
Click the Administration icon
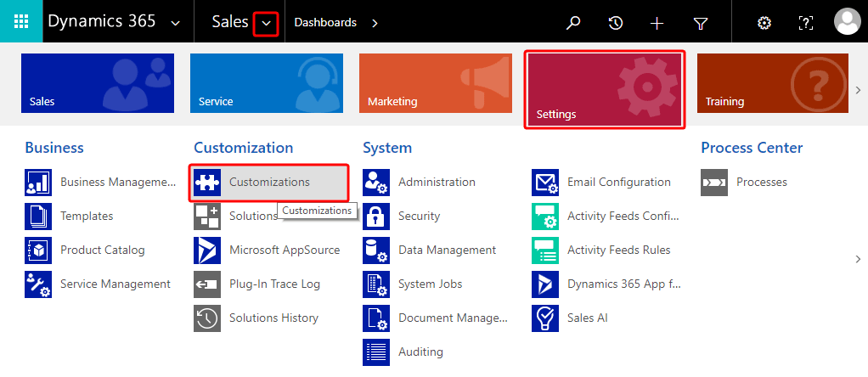pos(376,183)
